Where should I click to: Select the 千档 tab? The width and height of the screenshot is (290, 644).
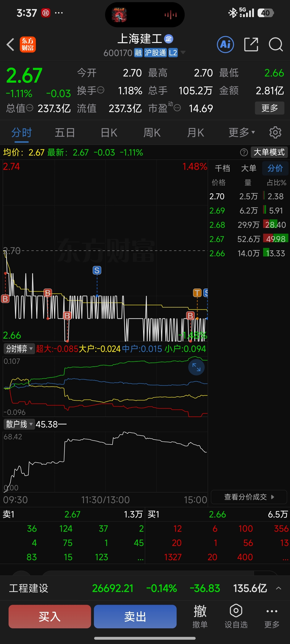(222, 168)
